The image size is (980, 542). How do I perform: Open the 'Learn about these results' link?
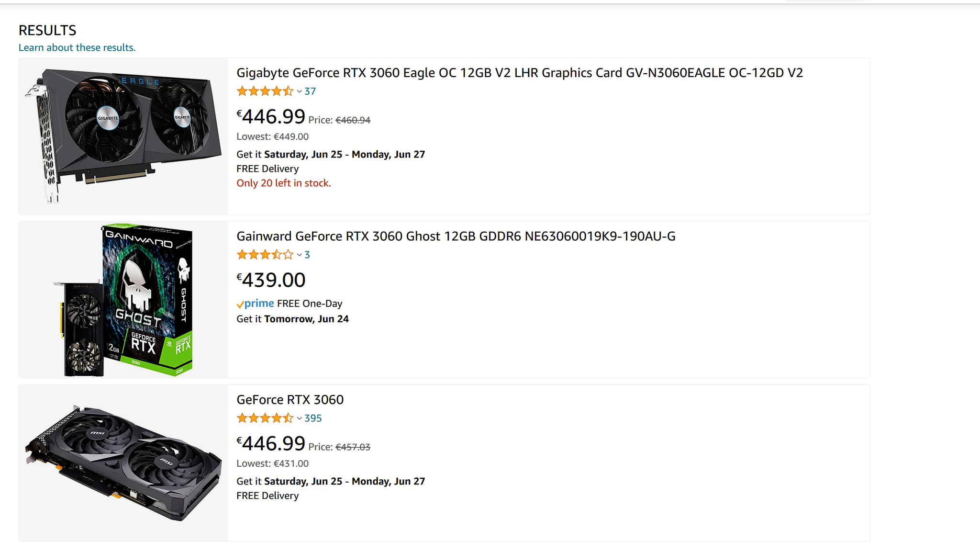77,47
